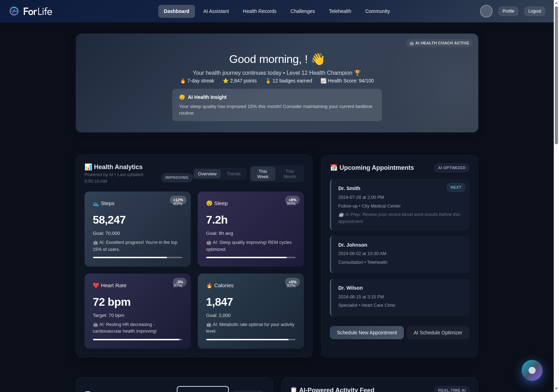This screenshot has height=392, width=559.
Task: Click the Calories progress bar
Action: [251, 340]
